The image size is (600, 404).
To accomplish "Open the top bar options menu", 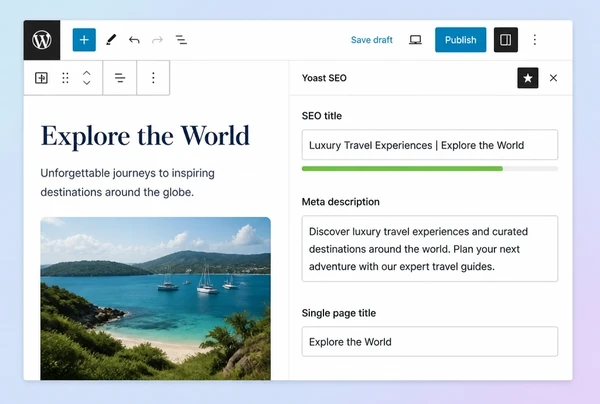I will pos(535,40).
